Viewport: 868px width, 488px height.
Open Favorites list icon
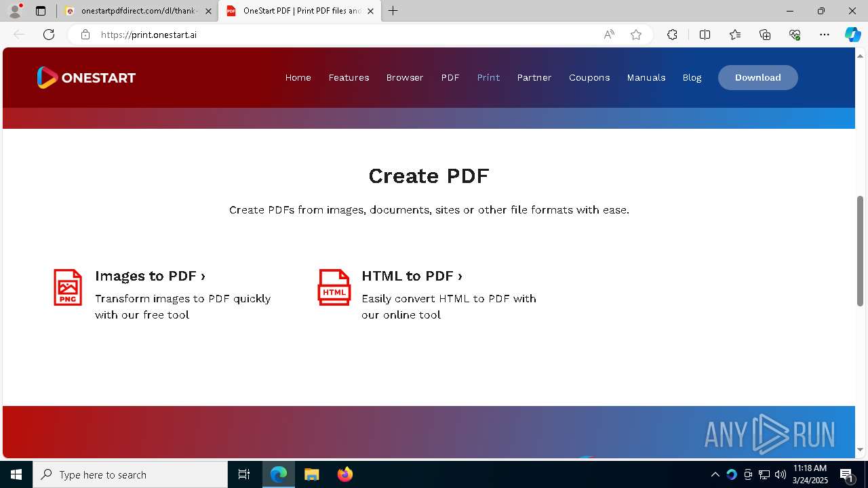(x=735, y=35)
